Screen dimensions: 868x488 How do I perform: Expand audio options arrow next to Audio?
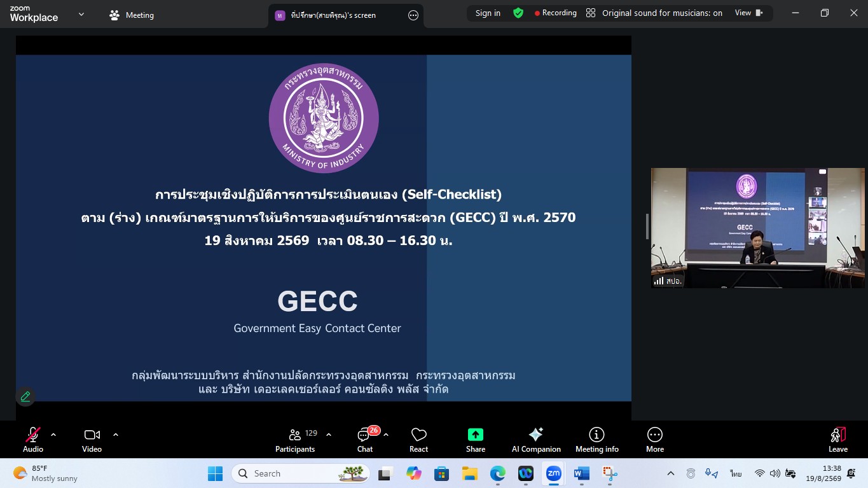pos(53,435)
